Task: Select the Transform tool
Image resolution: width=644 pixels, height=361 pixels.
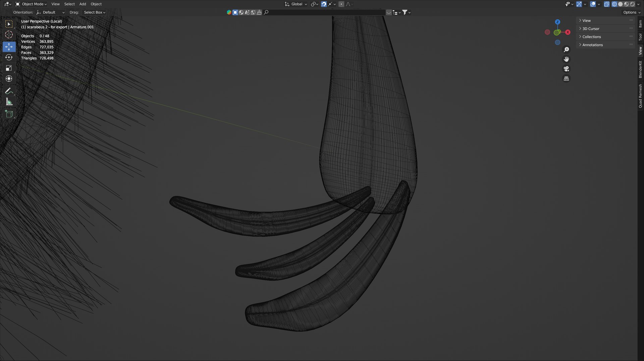Action: click(9, 79)
